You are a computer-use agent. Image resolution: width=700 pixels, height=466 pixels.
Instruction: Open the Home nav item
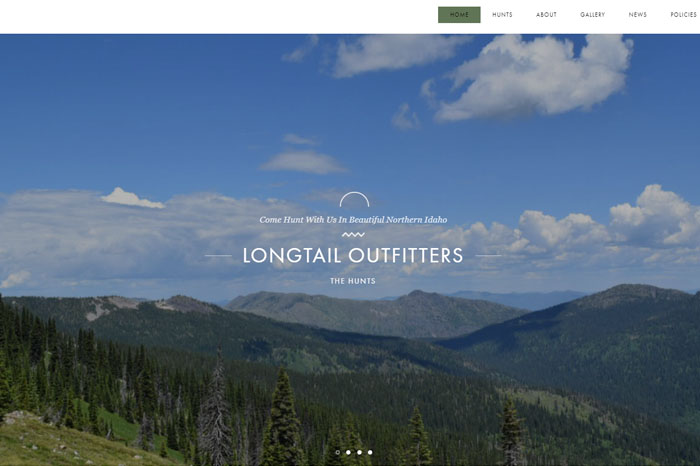click(459, 15)
